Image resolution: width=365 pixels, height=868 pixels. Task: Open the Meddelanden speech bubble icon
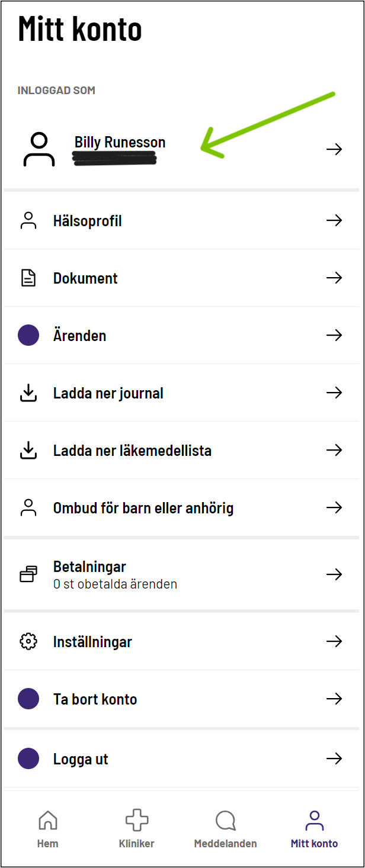click(225, 820)
